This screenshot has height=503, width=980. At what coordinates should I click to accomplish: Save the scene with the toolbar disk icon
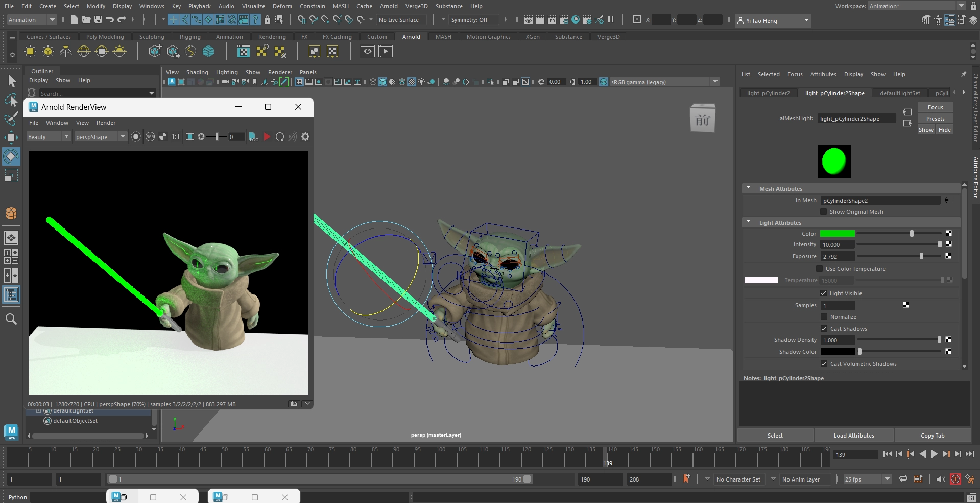[x=98, y=20]
